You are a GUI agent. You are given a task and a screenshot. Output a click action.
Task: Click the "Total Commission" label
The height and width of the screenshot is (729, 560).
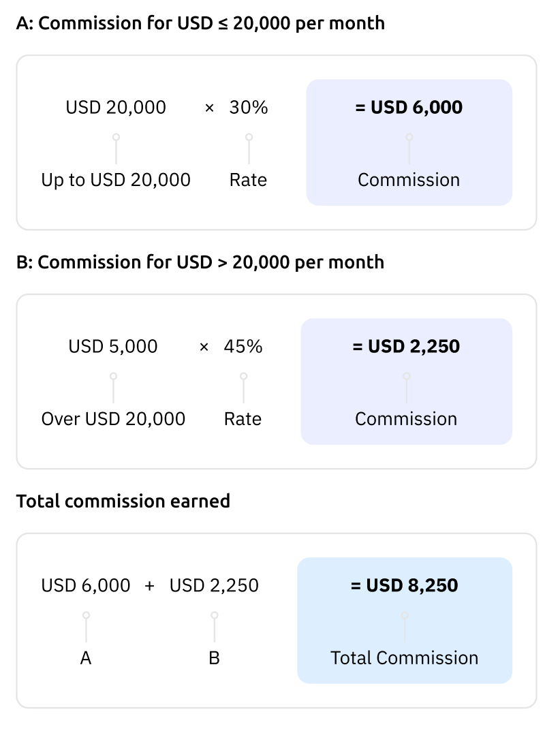point(404,657)
